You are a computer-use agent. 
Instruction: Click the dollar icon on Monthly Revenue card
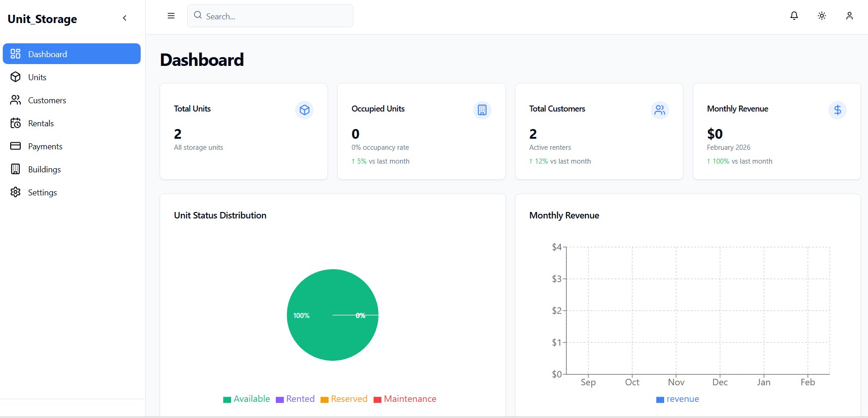coord(837,110)
